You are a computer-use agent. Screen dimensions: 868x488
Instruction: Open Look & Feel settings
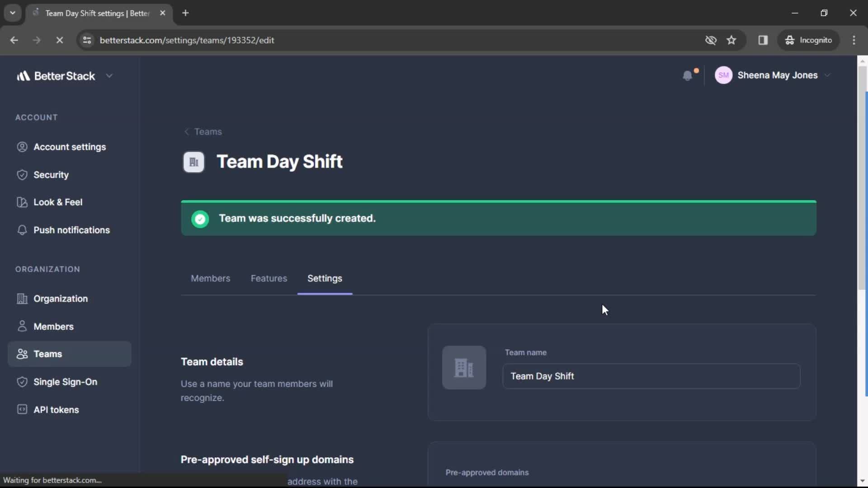tap(58, 202)
